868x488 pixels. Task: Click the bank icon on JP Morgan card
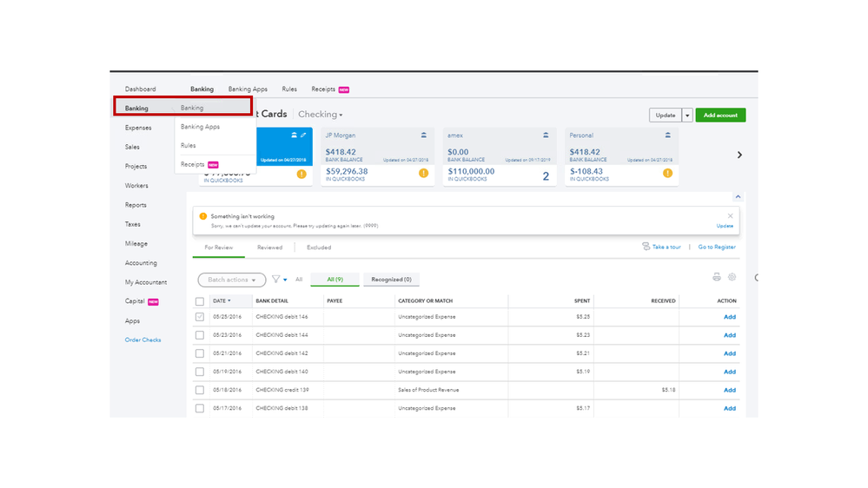tap(423, 135)
